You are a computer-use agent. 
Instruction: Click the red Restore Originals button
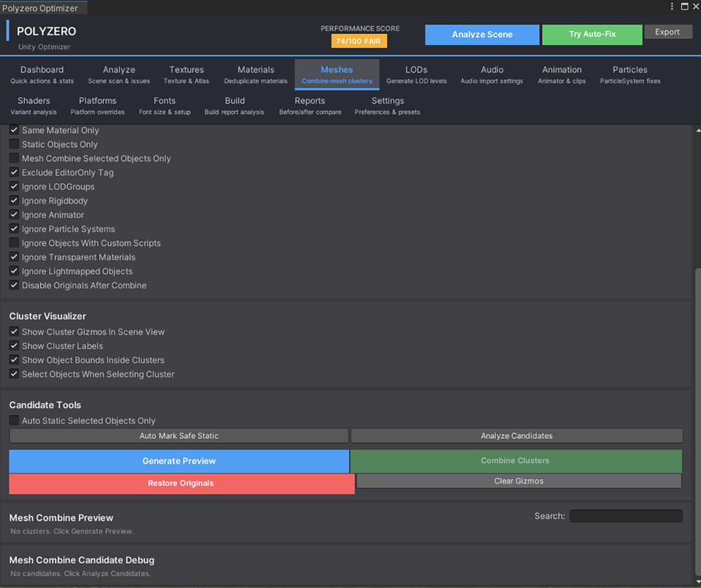pyautogui.click(x=182, y=484)
